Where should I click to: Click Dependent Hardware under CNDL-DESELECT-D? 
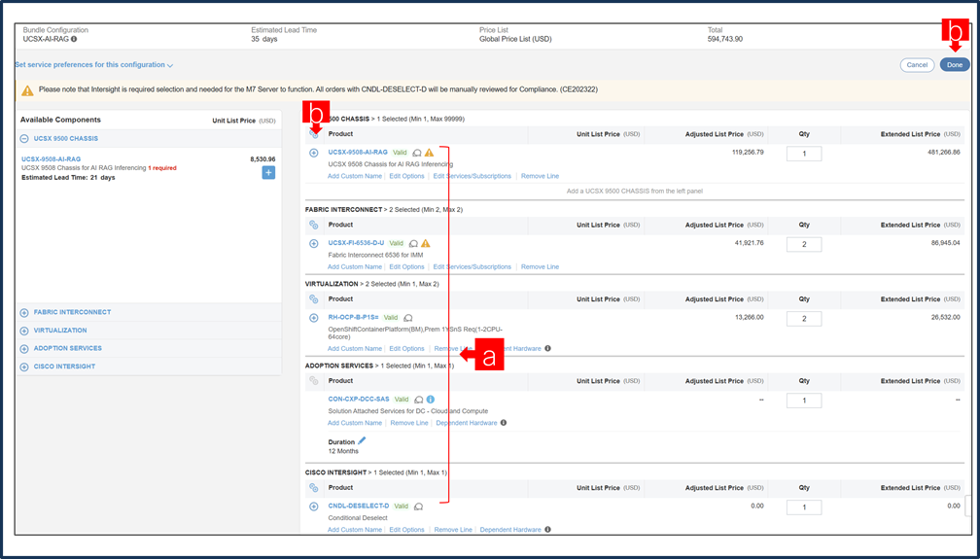click(x=510, y=530)
